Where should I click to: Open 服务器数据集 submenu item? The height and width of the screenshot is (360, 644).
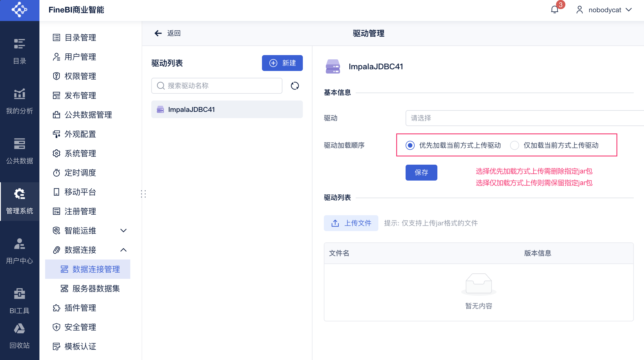88,288
